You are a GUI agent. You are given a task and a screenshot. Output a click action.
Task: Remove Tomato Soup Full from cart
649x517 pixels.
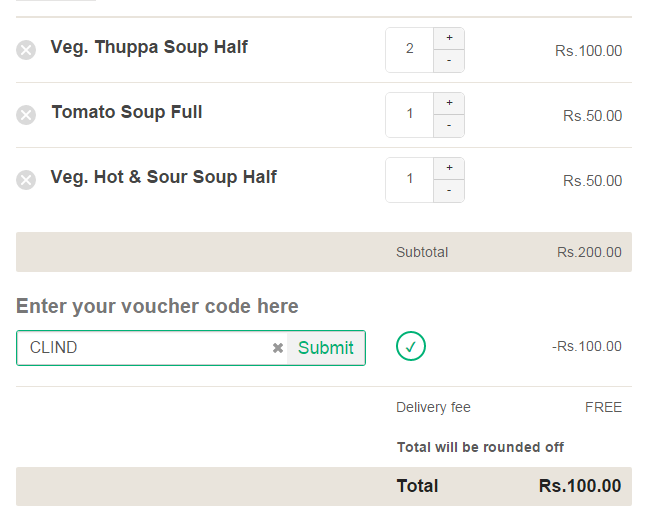[26, 115]
